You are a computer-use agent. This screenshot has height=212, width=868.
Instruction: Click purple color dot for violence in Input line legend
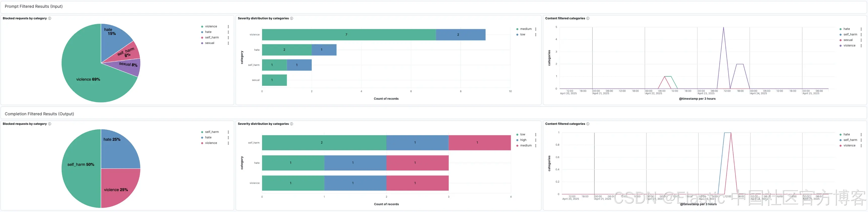(840, 46)
